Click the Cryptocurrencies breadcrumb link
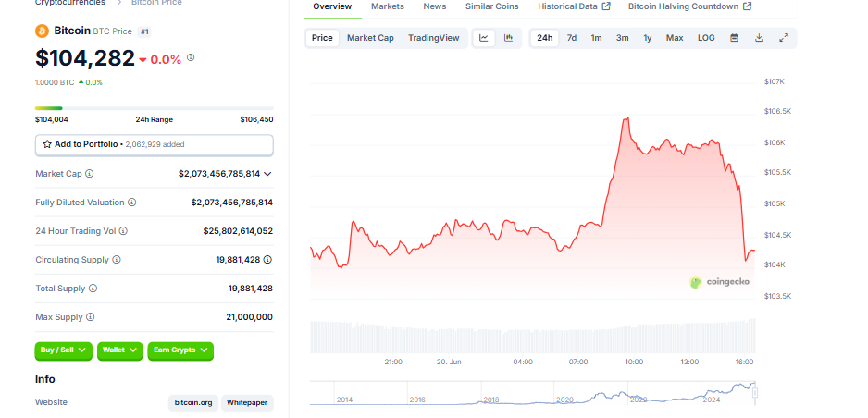 [69, 3]
